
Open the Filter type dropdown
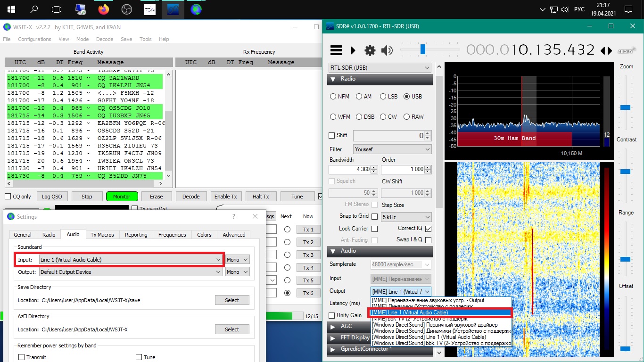(x=392, y=149)
